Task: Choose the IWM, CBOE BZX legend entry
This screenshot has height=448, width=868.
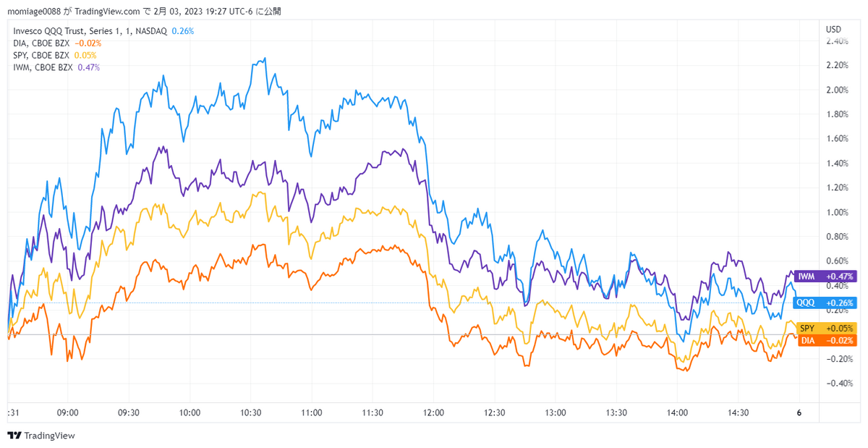Action: (x=42, y=67)
